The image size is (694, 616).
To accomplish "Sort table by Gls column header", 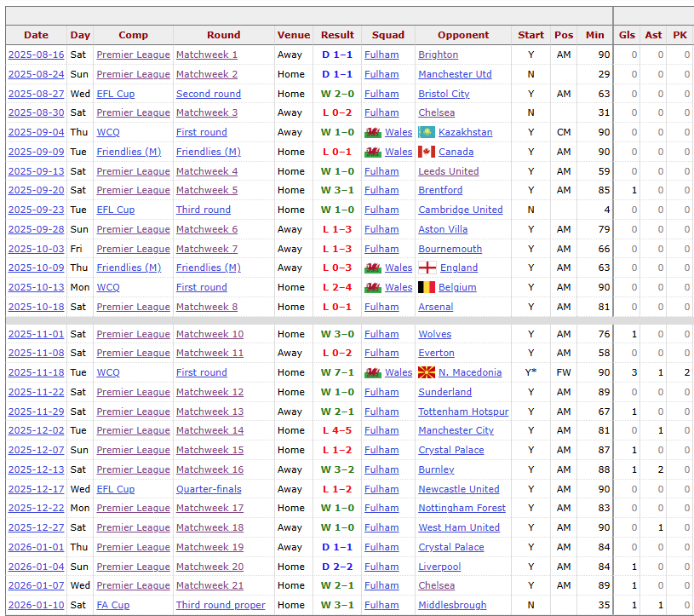I will (x=627, y=35).
